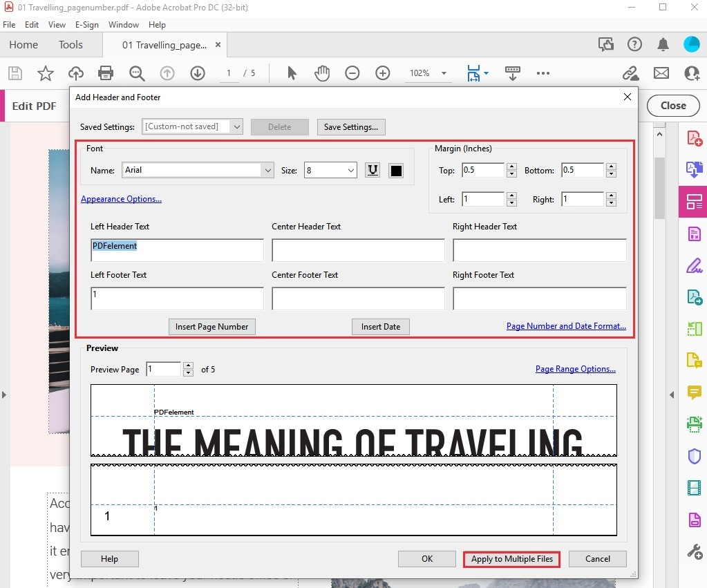The height and width of the screenshot is (588, 707).
Task: Click the Apply to Multiple Files button
Action: click(x=511, y=558)
